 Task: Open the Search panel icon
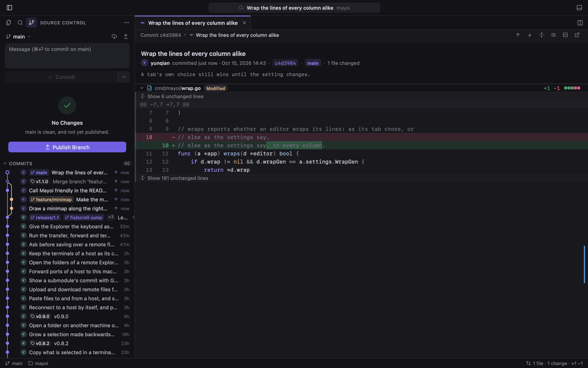point(20,23)
